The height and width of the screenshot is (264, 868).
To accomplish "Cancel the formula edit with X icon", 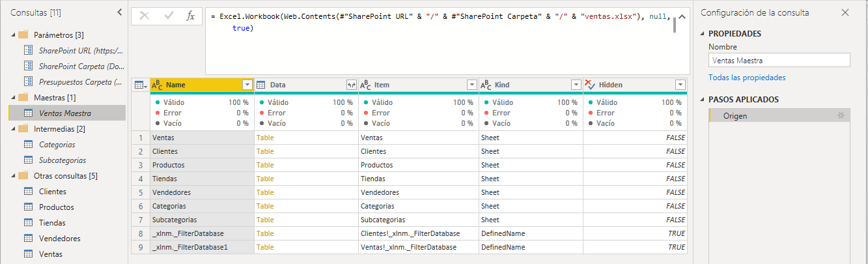I will pyautogui.click(x=145, y=16).
